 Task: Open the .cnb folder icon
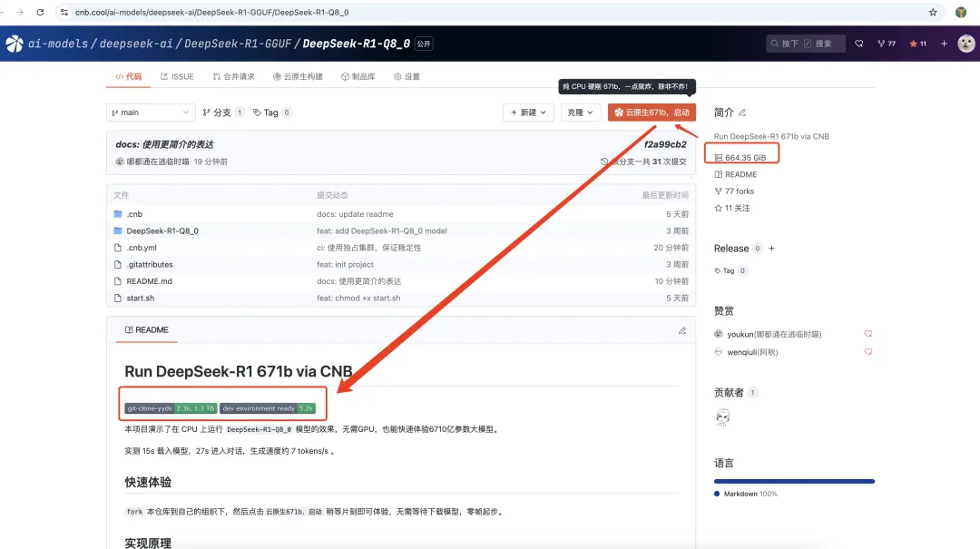117,214
